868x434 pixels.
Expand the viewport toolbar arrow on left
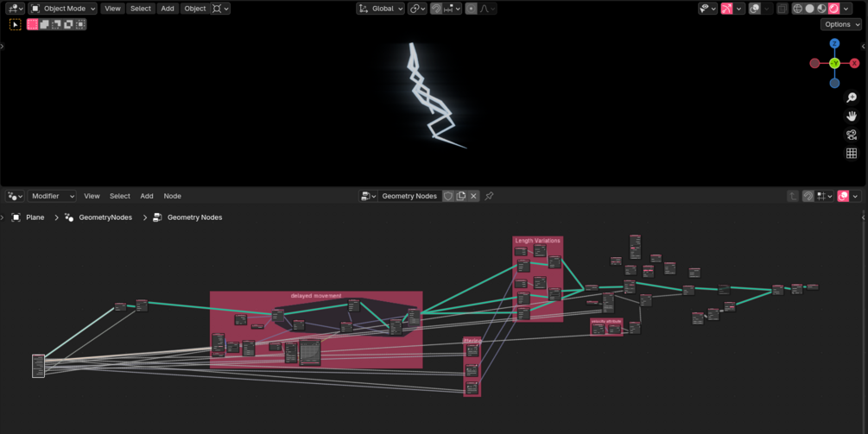click(3, 47)
